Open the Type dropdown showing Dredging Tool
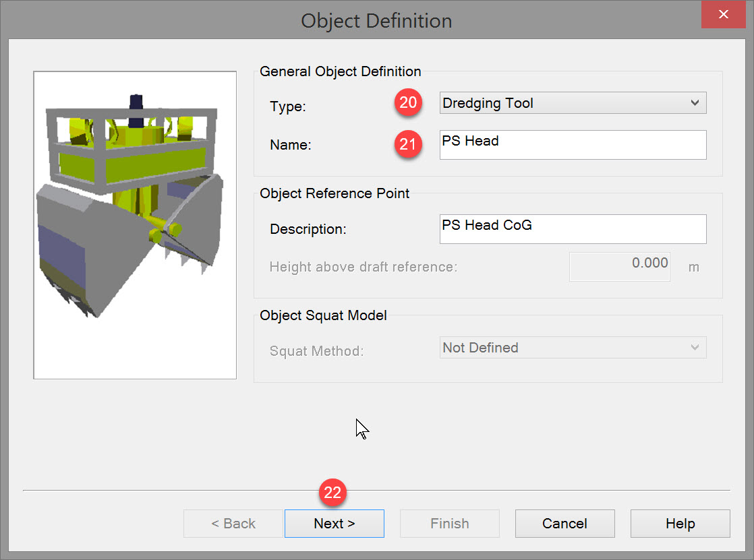Image resolution: width=754 pixels, height=560 pixels. click(x=572, y=103)
